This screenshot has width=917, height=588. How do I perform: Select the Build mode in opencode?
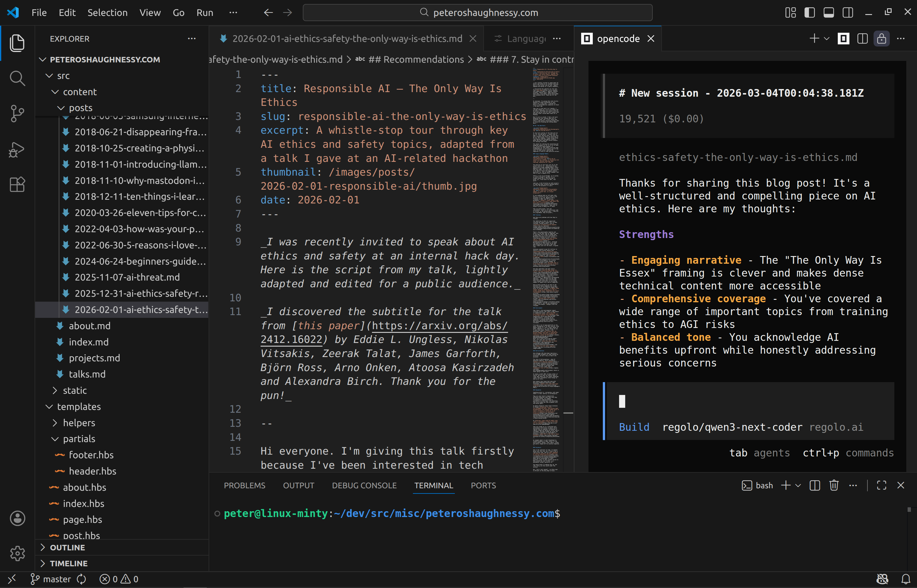[x=634, y=427]
